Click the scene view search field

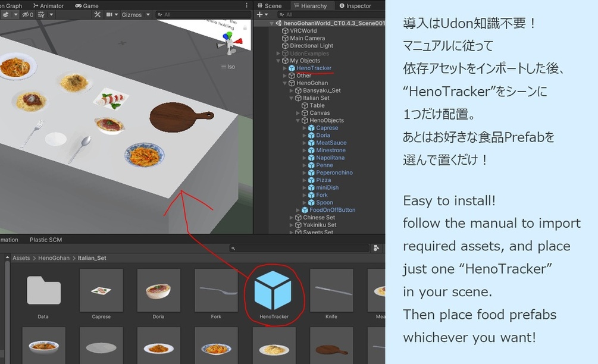coord(203,14)
